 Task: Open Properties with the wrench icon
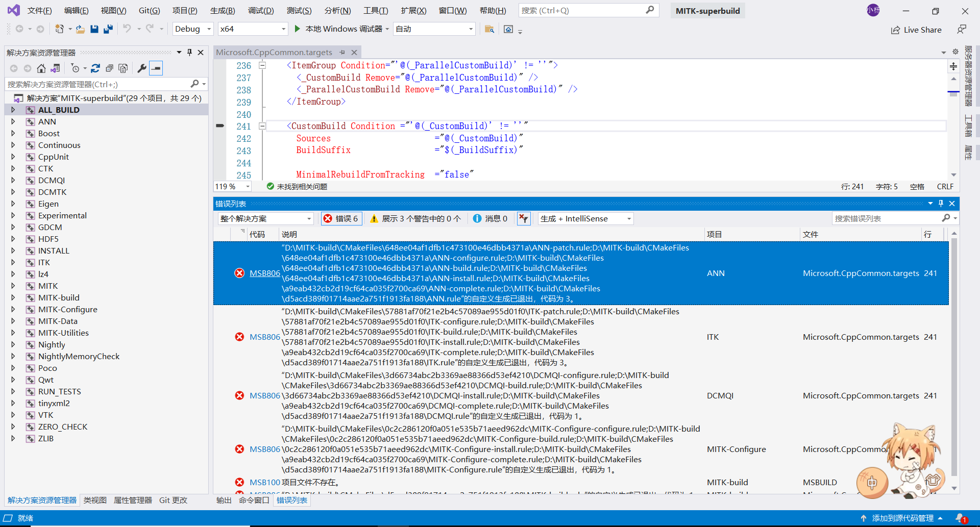(x=142, y=68)
